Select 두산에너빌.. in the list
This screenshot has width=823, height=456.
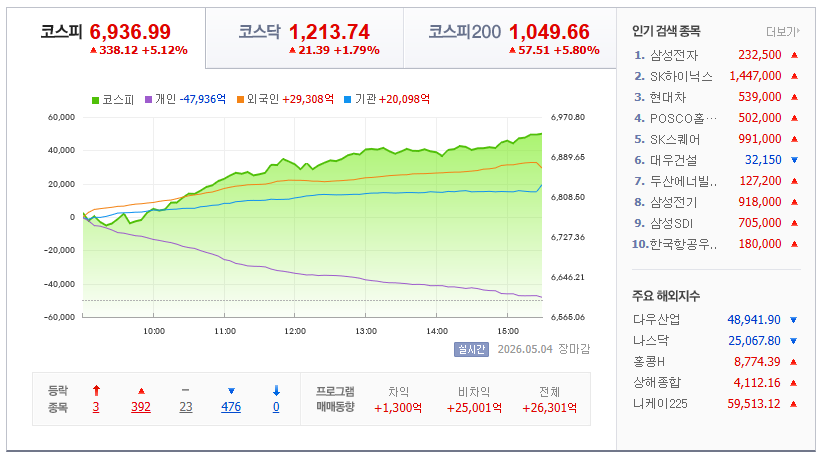(x=683, y=181)
